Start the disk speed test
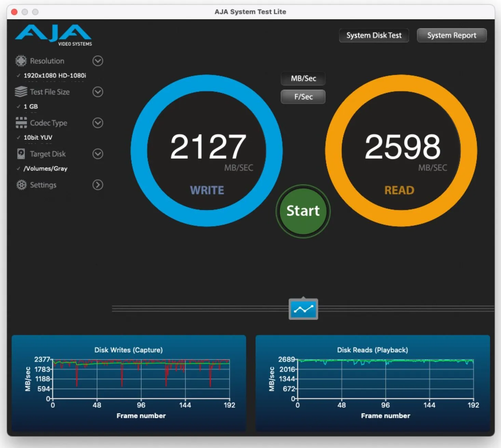 tap(303, 211)
